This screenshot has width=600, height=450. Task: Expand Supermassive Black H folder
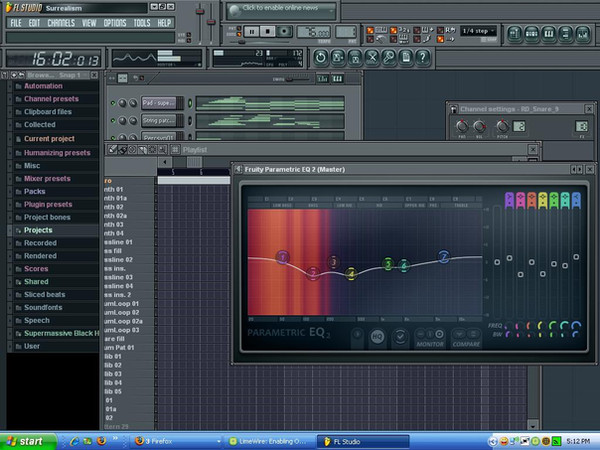(61, 333)
